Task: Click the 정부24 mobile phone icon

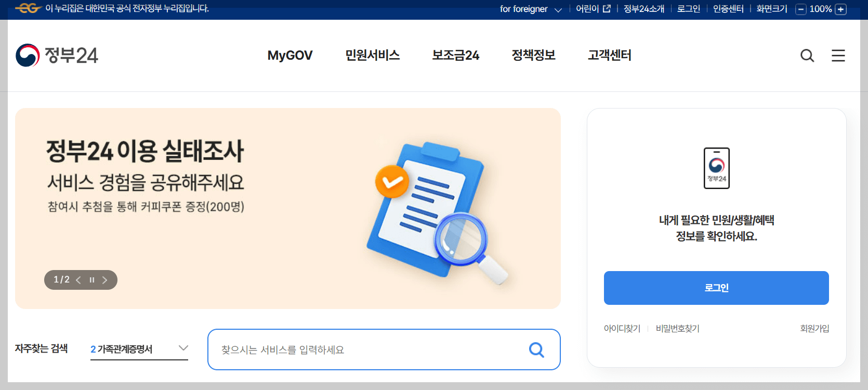Action: pos(717,168)
